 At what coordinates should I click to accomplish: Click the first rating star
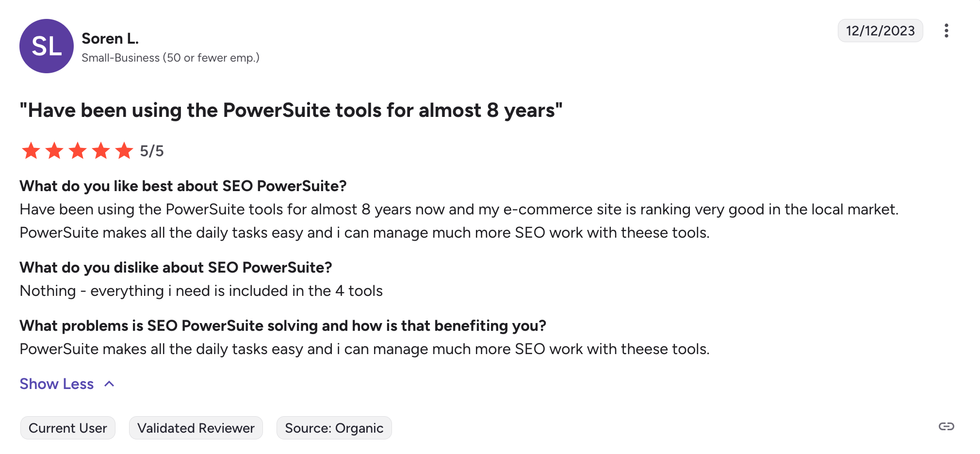(x=31, y=151)
